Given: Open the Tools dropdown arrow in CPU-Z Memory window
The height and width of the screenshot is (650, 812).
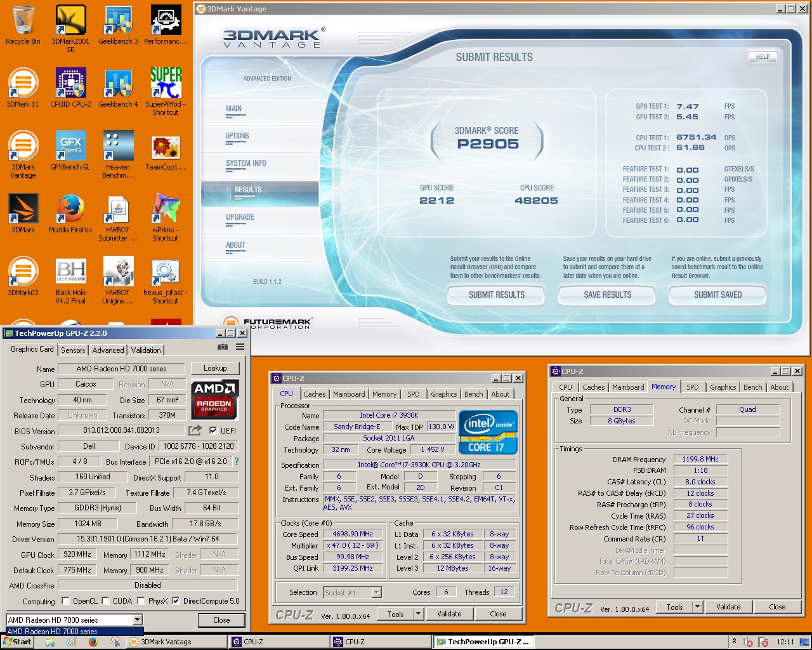Looking at the screenshot, I should [697, 607].
